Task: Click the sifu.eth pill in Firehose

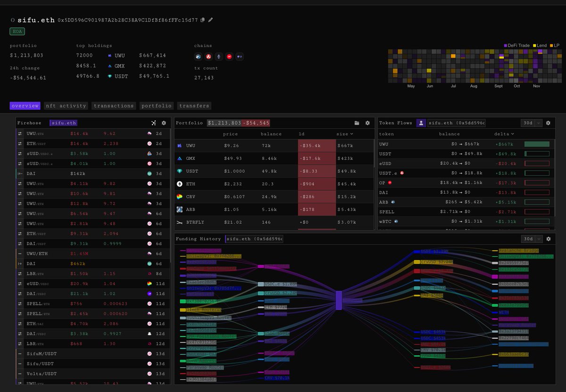Action: (63, 122)
